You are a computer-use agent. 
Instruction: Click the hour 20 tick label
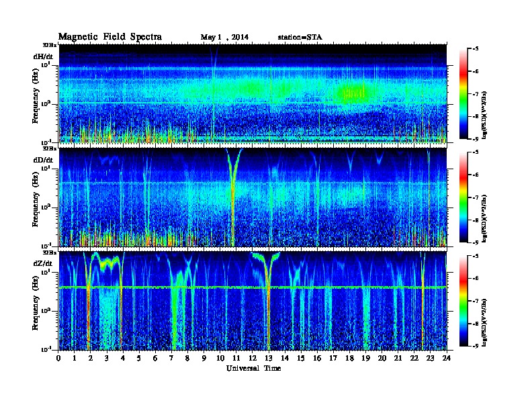(x=382, y=358)
